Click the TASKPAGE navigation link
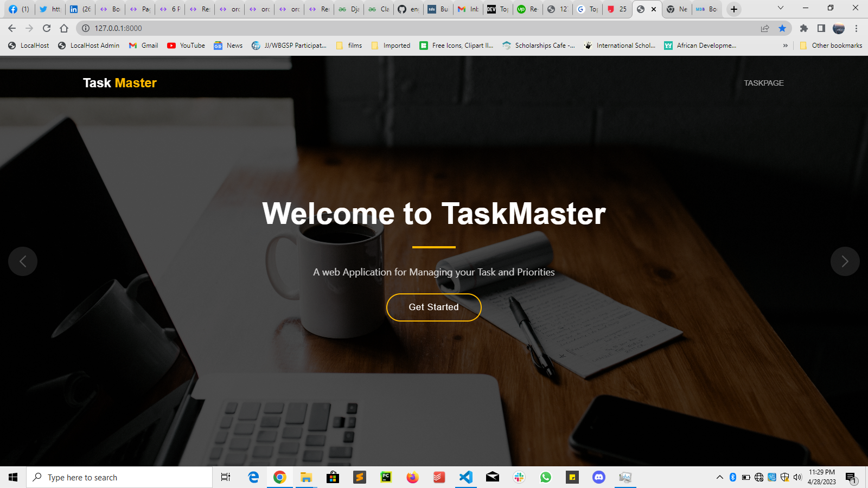868x488 pixels. pyautogui.click(x=764, y=83)
